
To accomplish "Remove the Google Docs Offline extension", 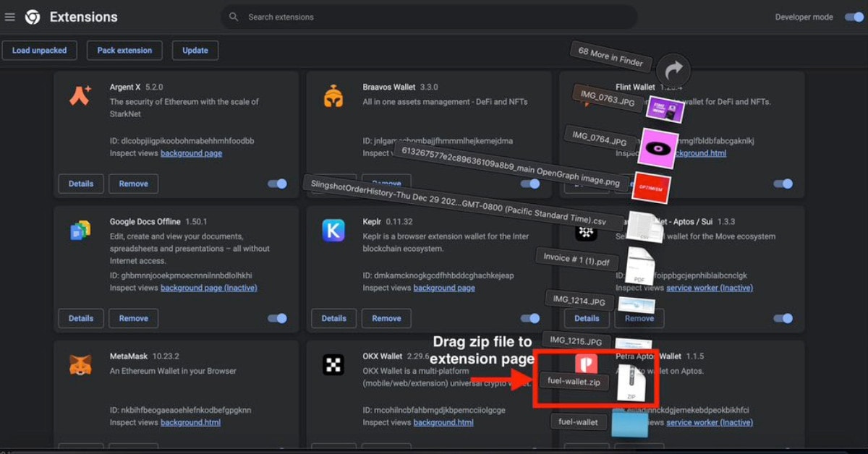I will (x=134, y=318).
